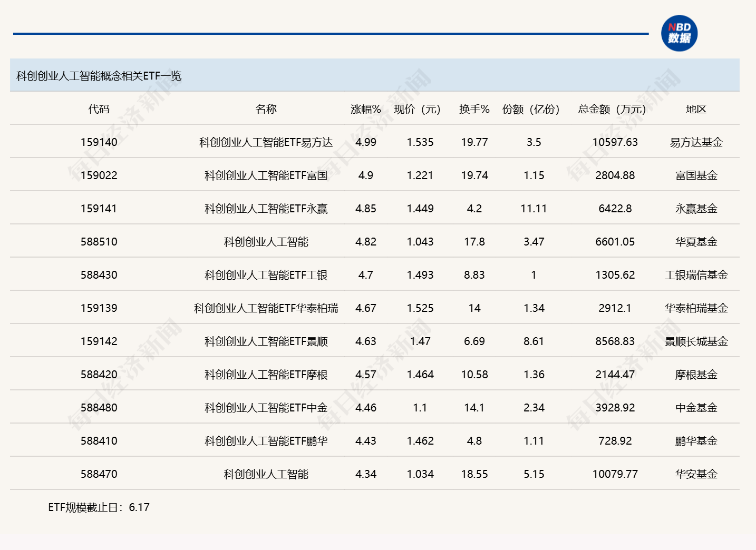The image size is (756, 550).
Task: Click the name 科创创业人工智能ETF鹏华
Action: (x=266, y=441)
